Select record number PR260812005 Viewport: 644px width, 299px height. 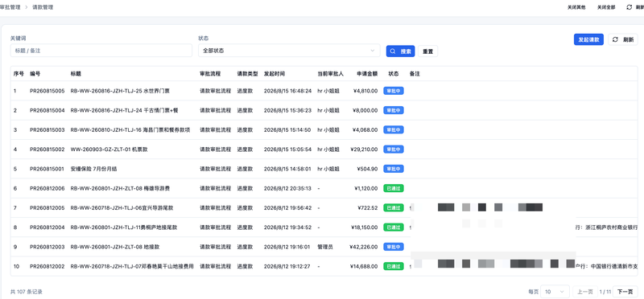[x=47, y=208]
